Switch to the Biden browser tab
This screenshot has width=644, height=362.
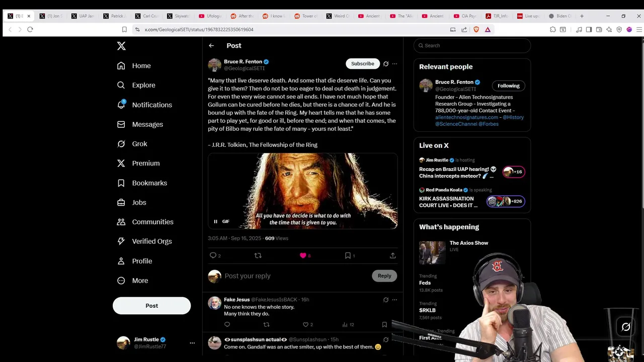click(x=560, y=16)
